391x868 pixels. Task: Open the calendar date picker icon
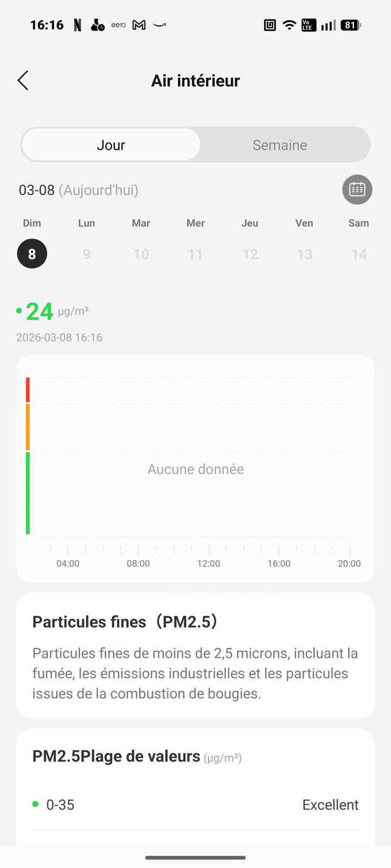click(357, 189)
